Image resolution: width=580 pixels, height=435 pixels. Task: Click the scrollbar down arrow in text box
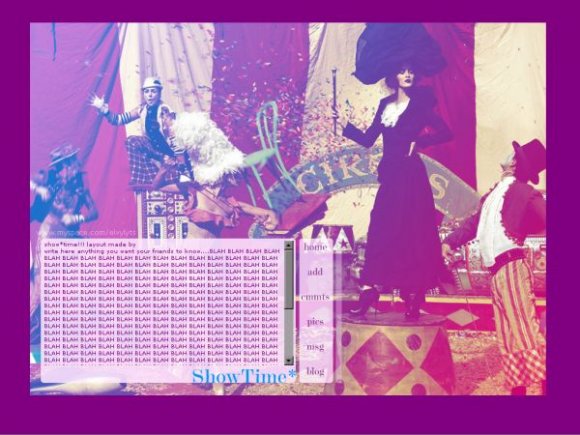click(289, 360)
